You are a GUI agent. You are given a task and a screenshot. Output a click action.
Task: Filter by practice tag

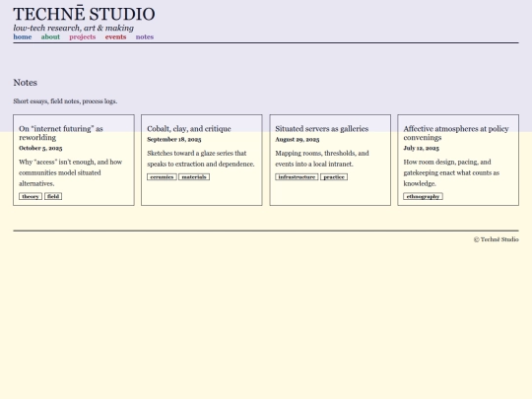[x=334, y=177]
